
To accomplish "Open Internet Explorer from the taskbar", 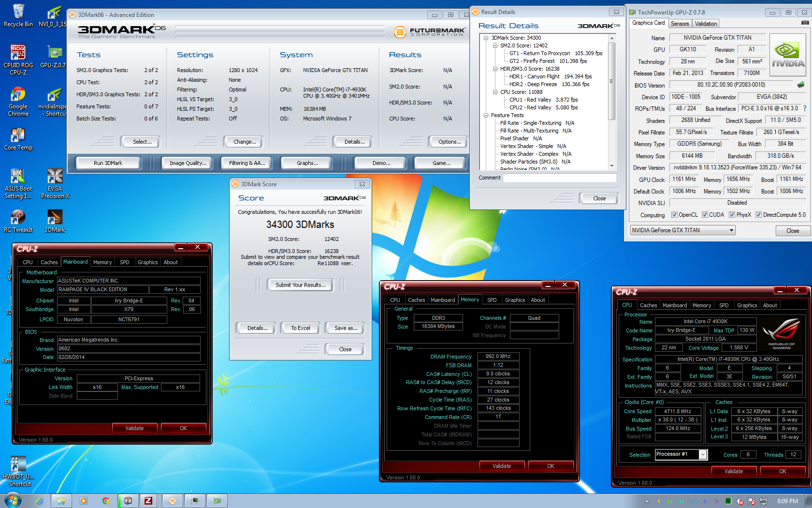I will coord(39,501).
